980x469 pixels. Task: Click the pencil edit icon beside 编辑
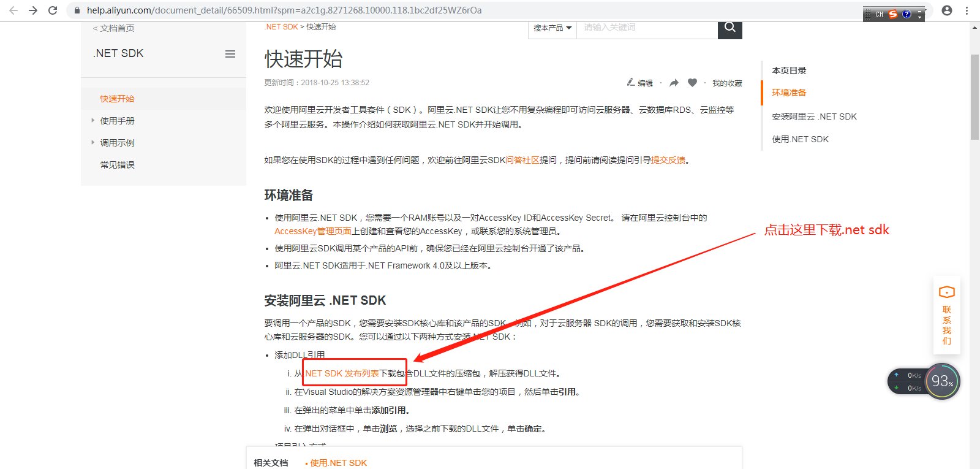point(631,82)
